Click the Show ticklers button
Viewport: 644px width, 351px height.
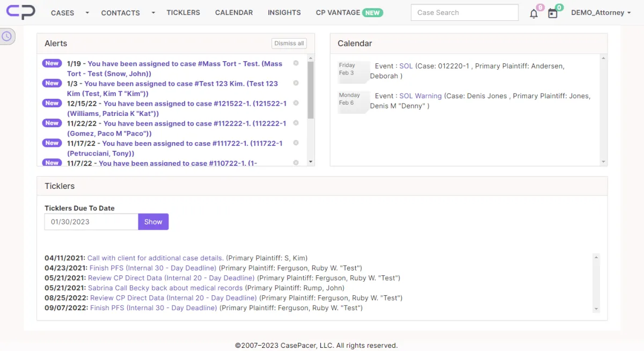click(x=153, y=222)
